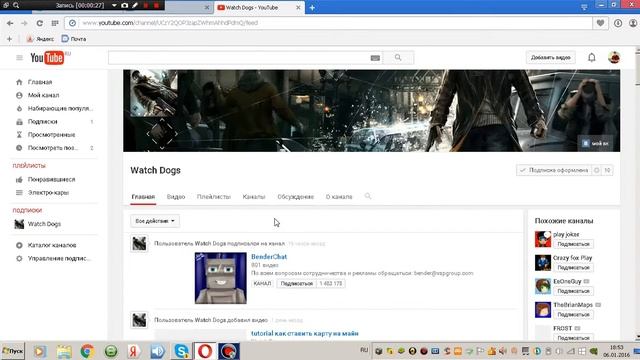Image resolution: width=640 pixels, height=360 pixels.
Task: Switch to the Каналы channel tab
Action: (254, 197)
